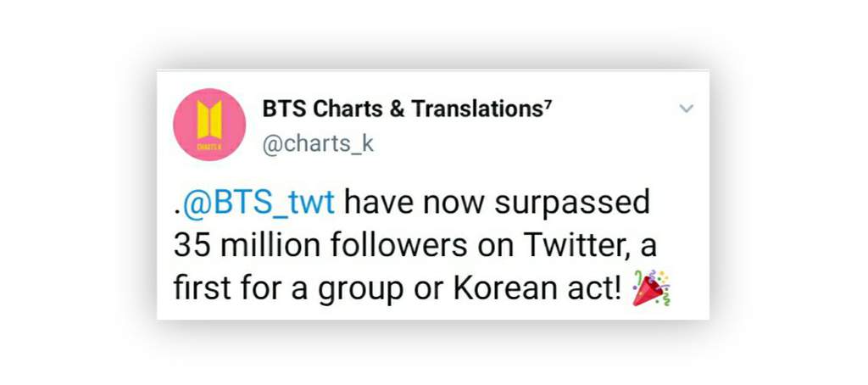
Task: Click the superscript 7 after Translations
Action: click(548, 104)
